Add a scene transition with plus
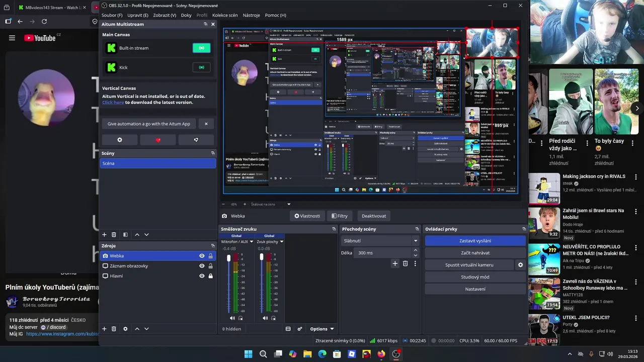The image size is (644, 362). coord(395,263)
